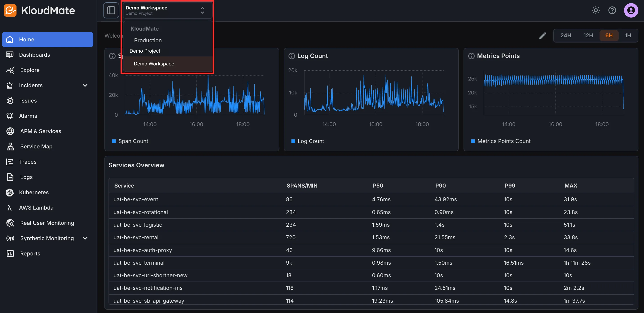Click the 1h 11m 28s MAX value

tap(577, 263)
